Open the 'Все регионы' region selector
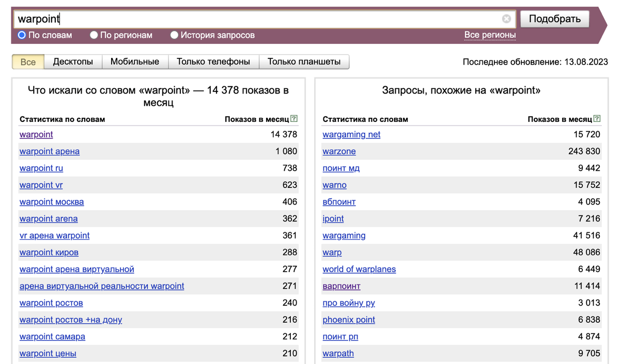The image size is (620, 364). tap(490, 35)
